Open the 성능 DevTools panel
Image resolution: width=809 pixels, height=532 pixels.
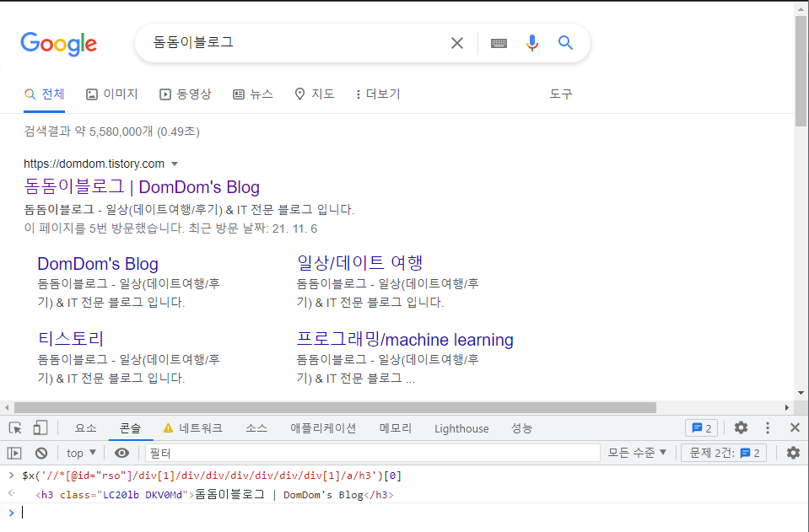tap(521, 428)
